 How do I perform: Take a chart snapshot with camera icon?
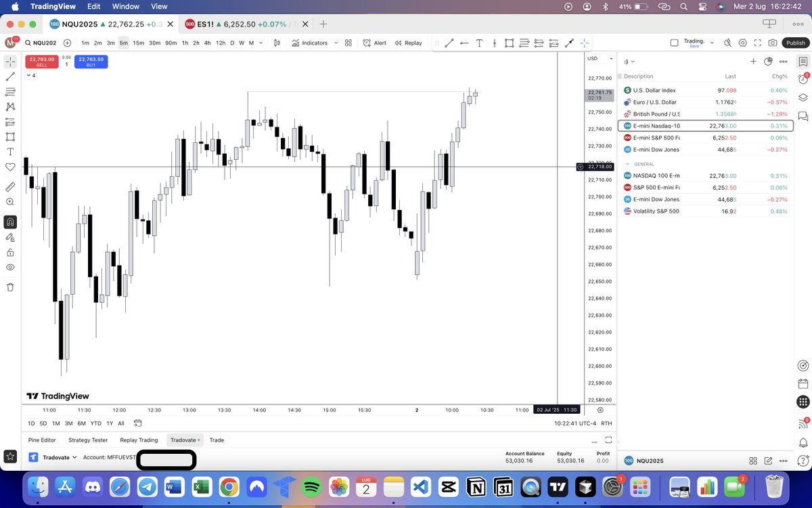(773, 43)
